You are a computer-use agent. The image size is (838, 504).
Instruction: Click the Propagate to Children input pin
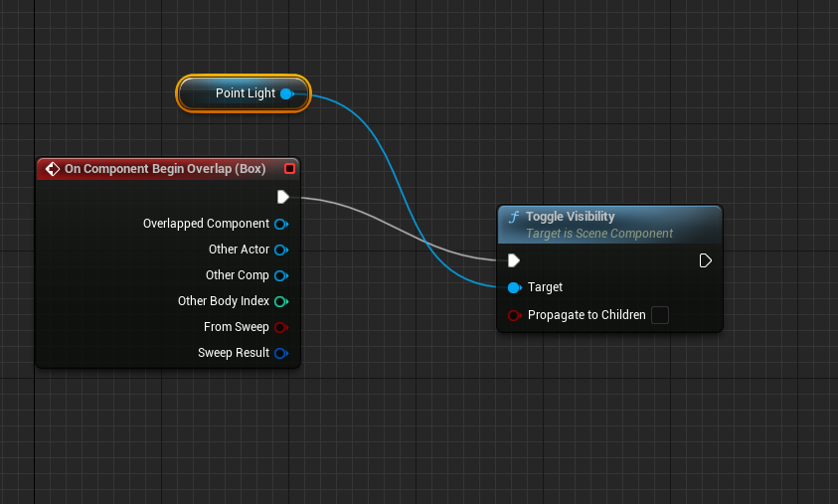coord(514,315)
